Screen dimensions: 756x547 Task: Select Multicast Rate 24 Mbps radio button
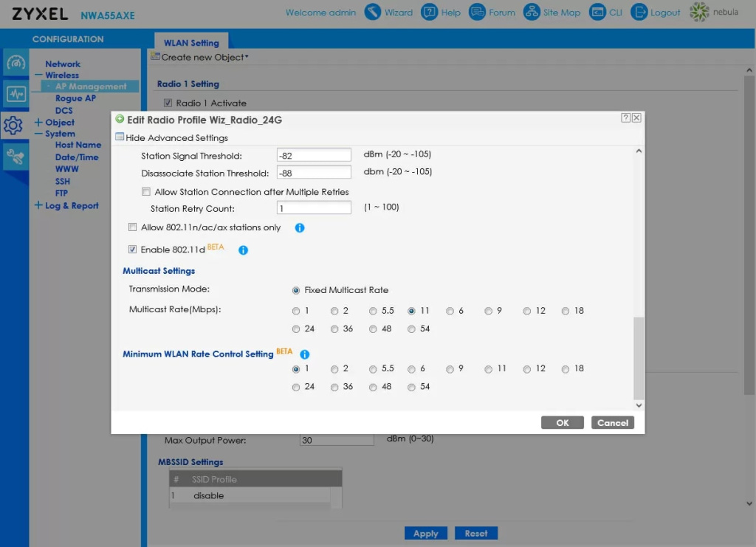point(296,329)
